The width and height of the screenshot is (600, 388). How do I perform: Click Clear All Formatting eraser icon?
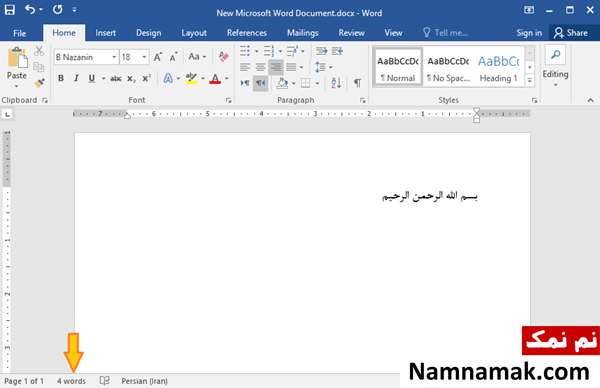coord(223,57)
